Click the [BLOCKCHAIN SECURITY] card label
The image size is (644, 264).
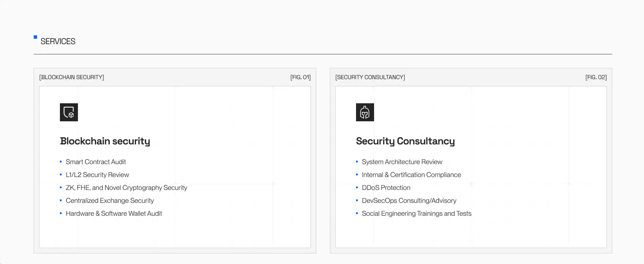click(71, 77)
